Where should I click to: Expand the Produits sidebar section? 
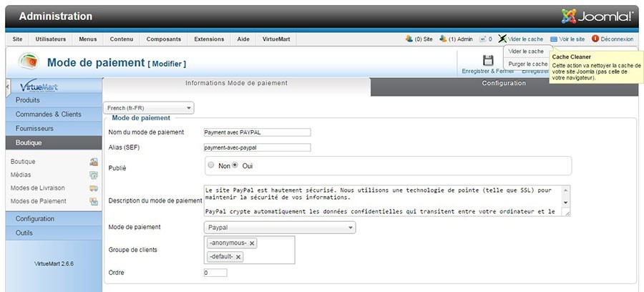[54, 100]
